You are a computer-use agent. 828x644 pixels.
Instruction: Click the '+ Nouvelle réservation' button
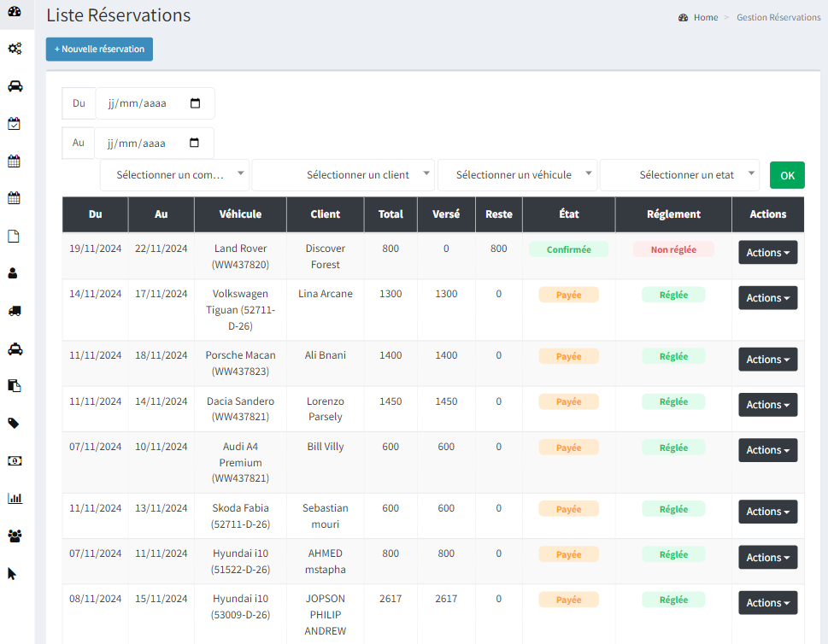pyautogui.click(x=99, y=50)
